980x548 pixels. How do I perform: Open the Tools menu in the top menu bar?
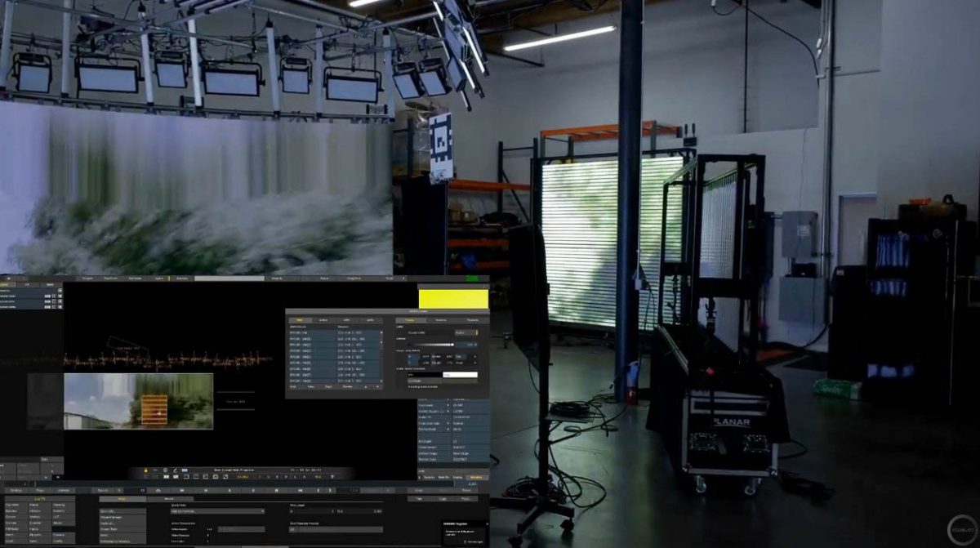coord(388,280)
